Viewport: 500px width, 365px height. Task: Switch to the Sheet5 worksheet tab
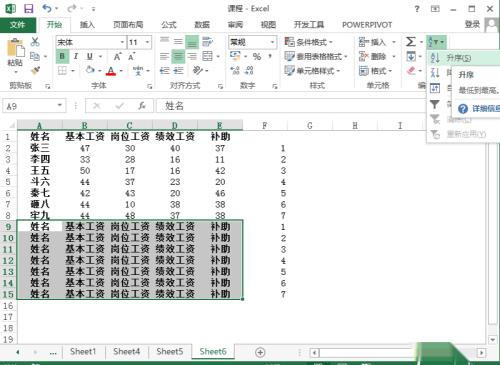point(170,351)
